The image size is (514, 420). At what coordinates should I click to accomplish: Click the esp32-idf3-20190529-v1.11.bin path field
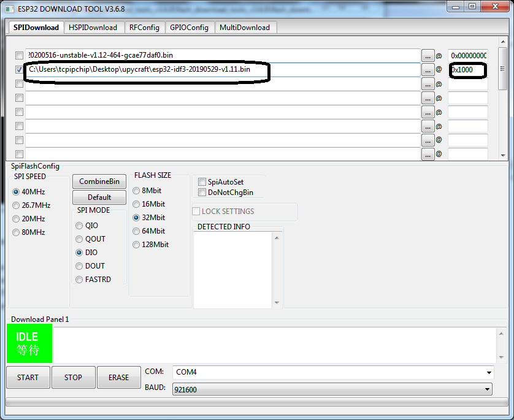[223, 70]
